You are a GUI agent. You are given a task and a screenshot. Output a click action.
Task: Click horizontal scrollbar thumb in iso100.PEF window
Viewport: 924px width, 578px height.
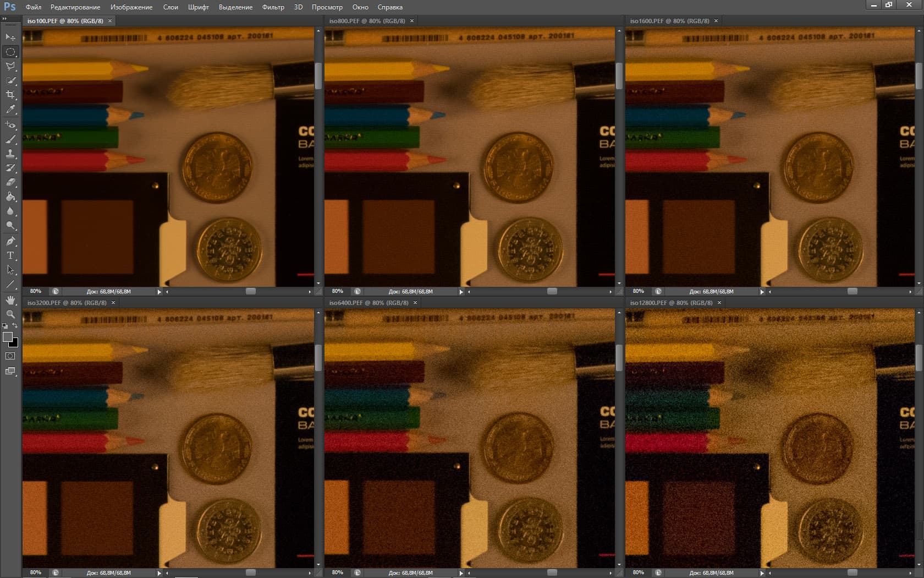(251, 291)
